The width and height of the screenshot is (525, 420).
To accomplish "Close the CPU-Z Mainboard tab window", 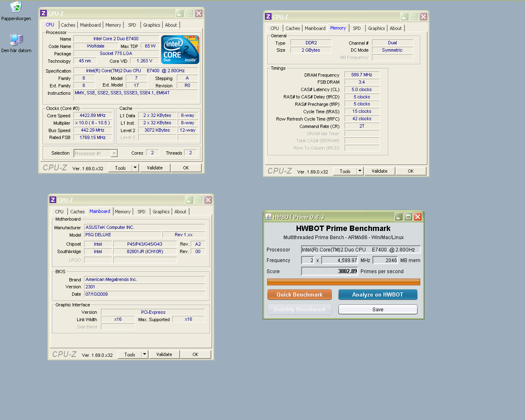I will (x=208, y=200).
